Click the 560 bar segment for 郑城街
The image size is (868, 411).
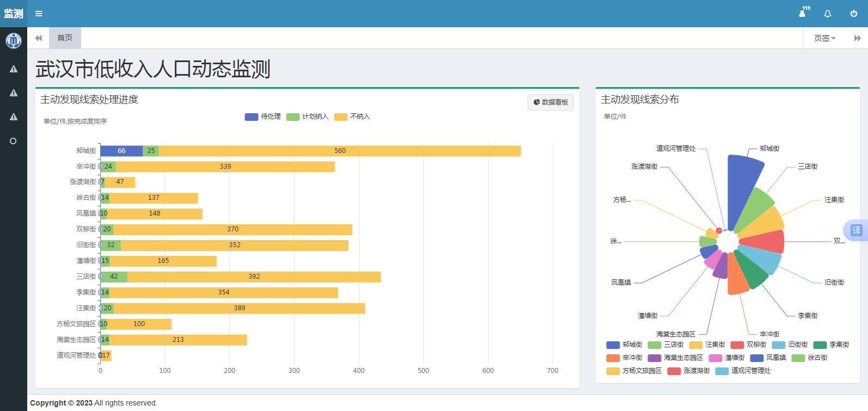pyautogui.click(x=340, y=151)
